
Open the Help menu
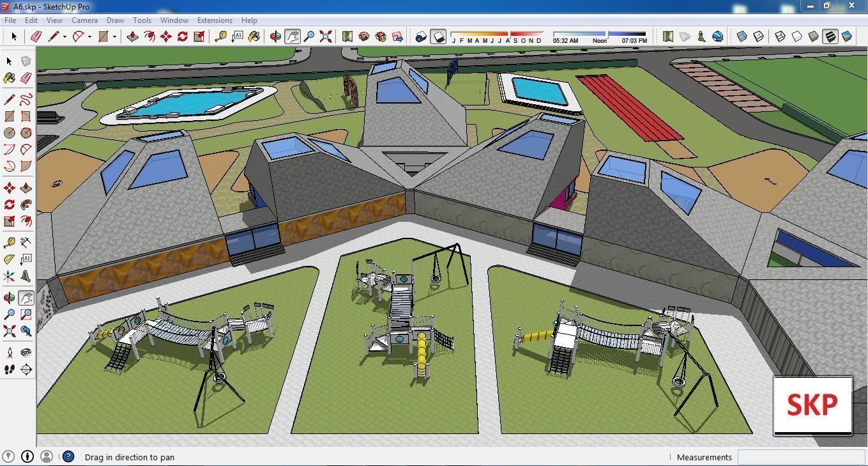(249, 20)
